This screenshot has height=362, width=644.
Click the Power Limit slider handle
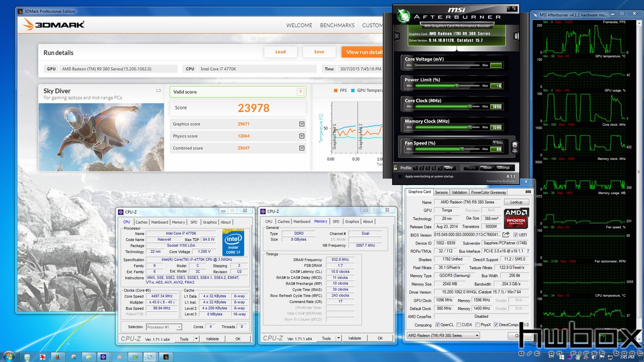coord(456,86)
